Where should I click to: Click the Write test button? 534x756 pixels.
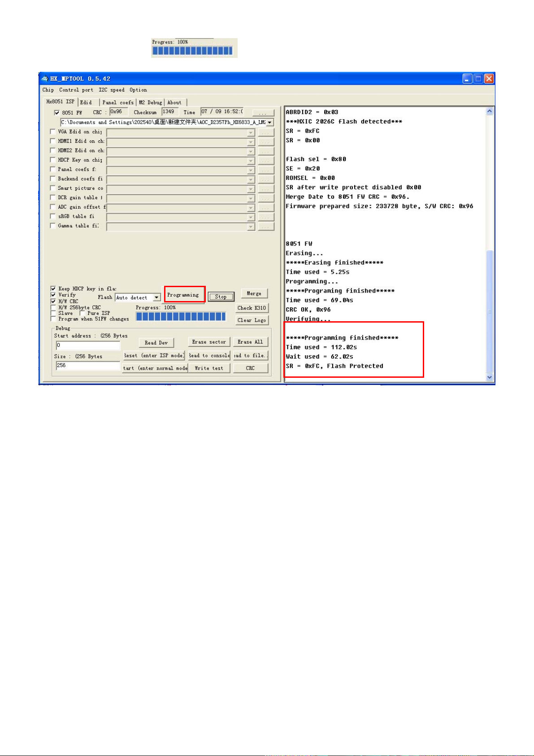coord(209,368)
